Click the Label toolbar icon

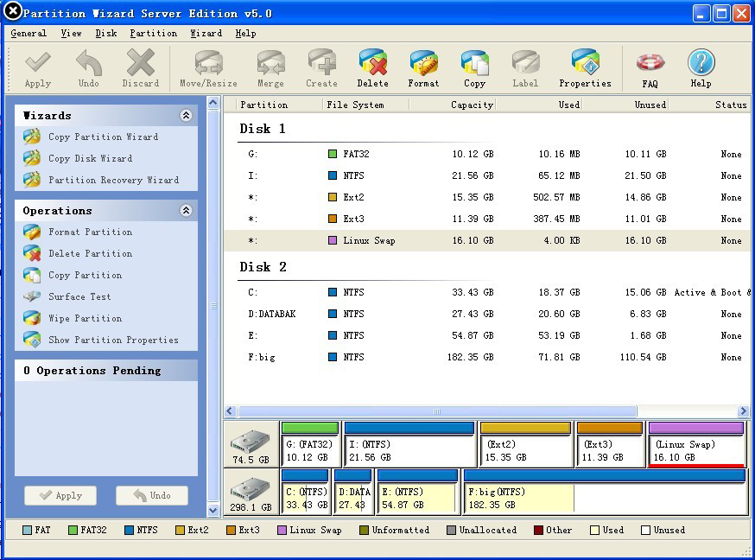pos(525,69)
